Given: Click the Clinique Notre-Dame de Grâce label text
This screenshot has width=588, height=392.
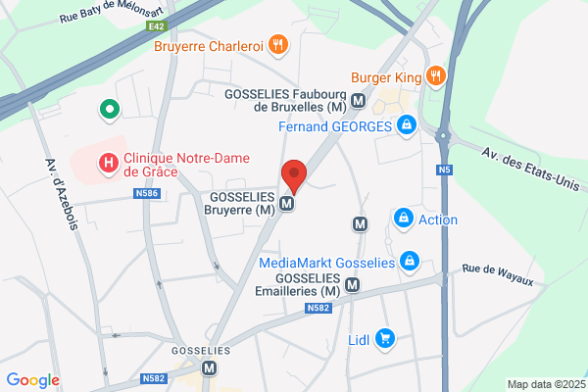Looking at the screenshot, I should 186,165.
